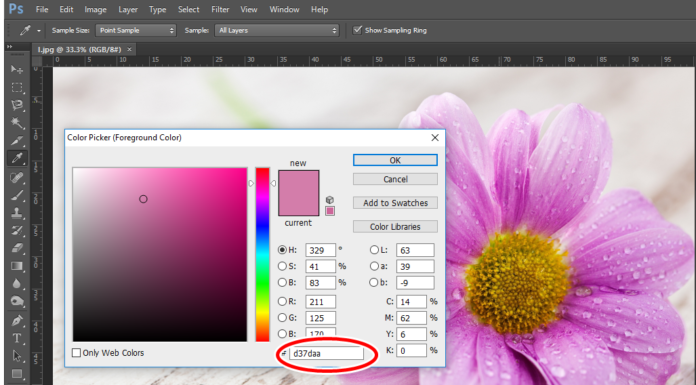
Task: Select the Crop tool
Action: pyautogui.click(x=17, y=141)
